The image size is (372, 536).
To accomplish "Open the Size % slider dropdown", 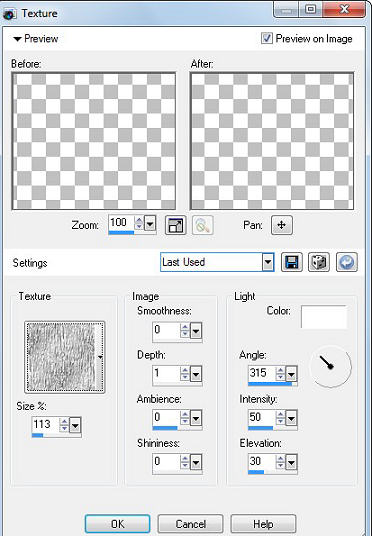I will [x=75, y=426].
